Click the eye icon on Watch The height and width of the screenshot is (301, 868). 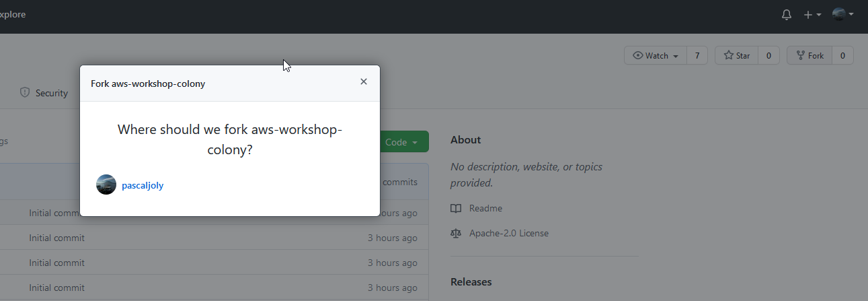tap(638, 56)
